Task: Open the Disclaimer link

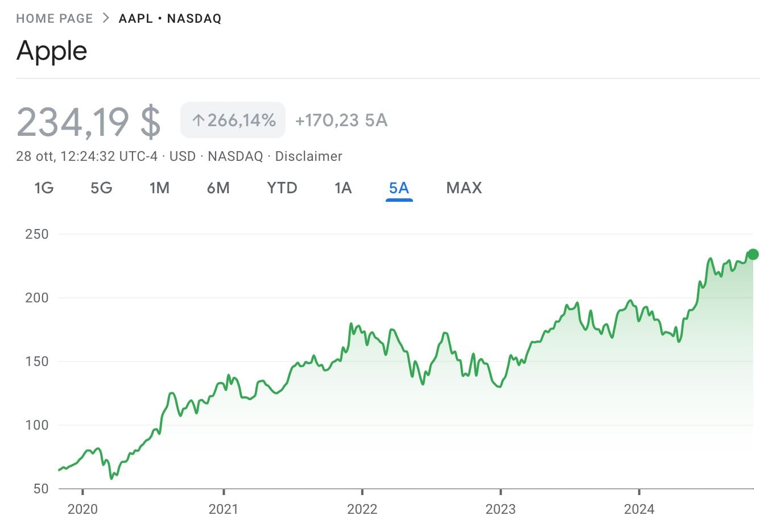Action: point(308,156)
